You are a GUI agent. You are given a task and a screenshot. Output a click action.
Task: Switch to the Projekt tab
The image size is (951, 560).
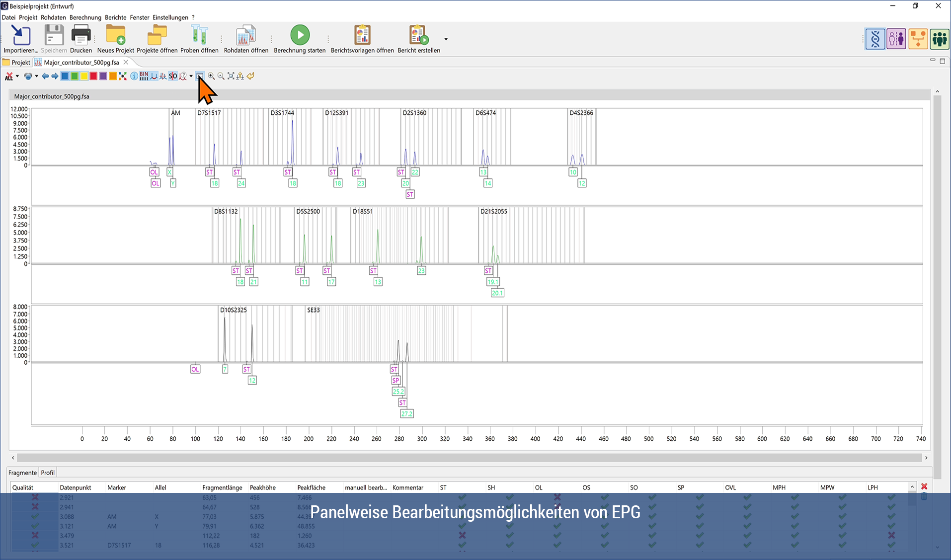pos(16,62)
